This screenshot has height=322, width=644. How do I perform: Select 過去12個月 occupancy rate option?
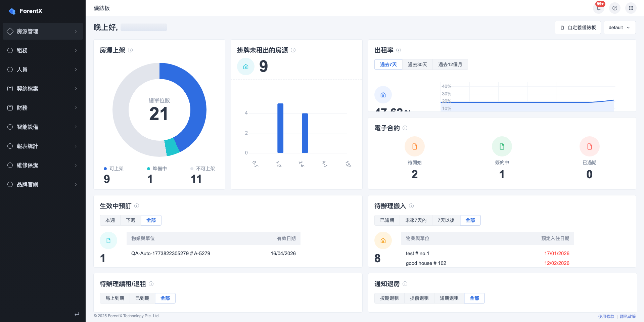coord(450,64)
